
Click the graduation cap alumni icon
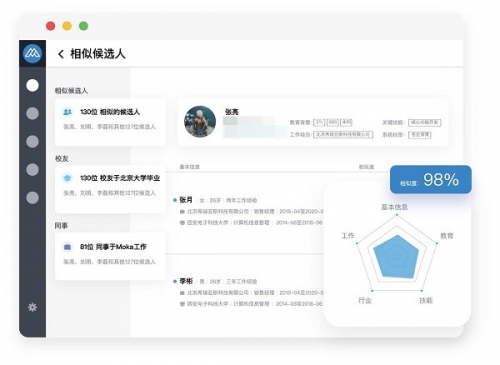pos(67,178)
